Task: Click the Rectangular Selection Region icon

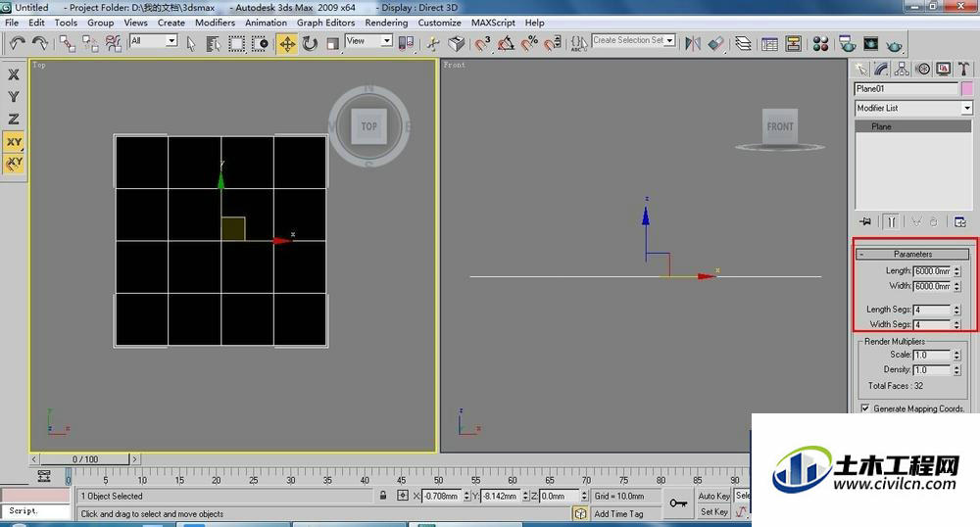Action: point(236,44)
